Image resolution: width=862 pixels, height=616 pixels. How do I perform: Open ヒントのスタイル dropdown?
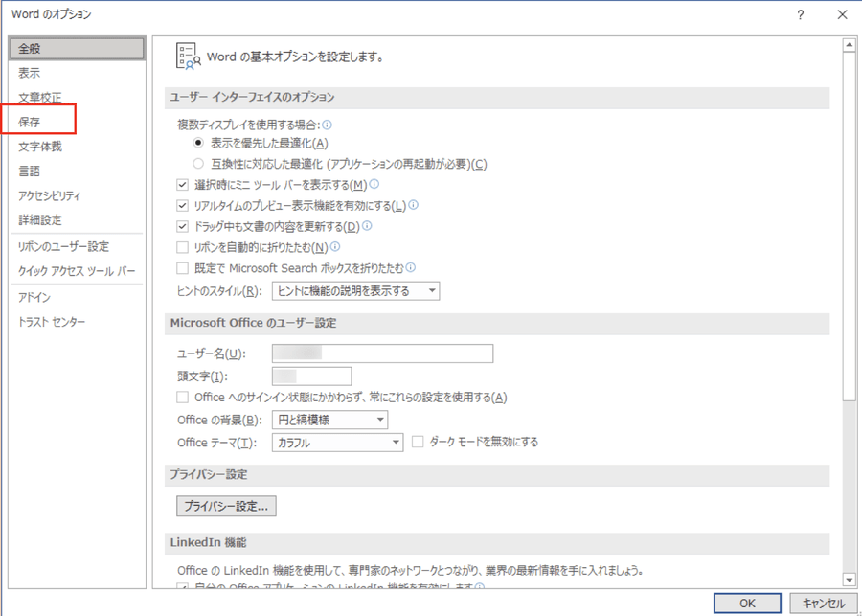[355, 291]
